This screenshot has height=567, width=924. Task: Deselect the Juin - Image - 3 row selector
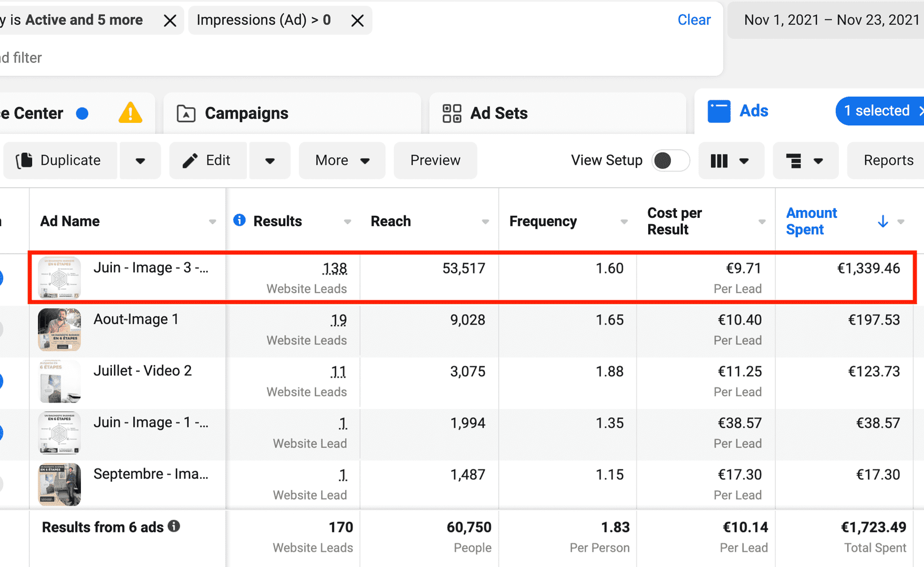[x=3, y=278]
